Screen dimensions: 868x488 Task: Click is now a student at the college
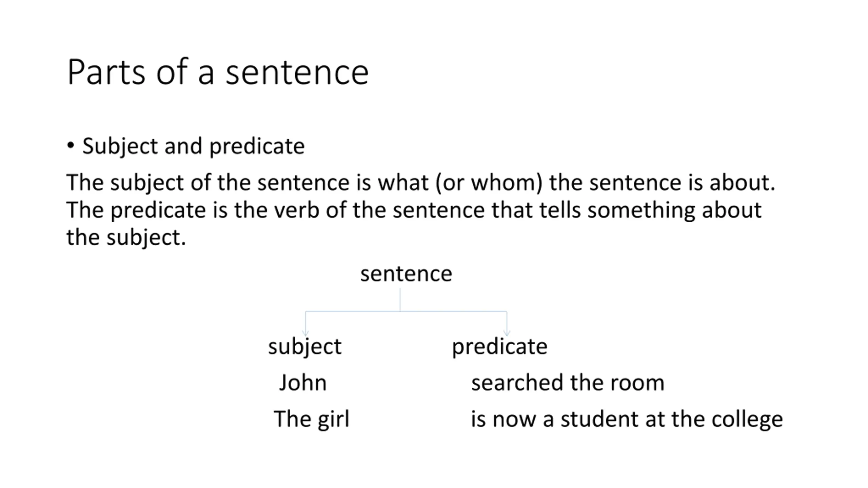(x=627, y=420)
